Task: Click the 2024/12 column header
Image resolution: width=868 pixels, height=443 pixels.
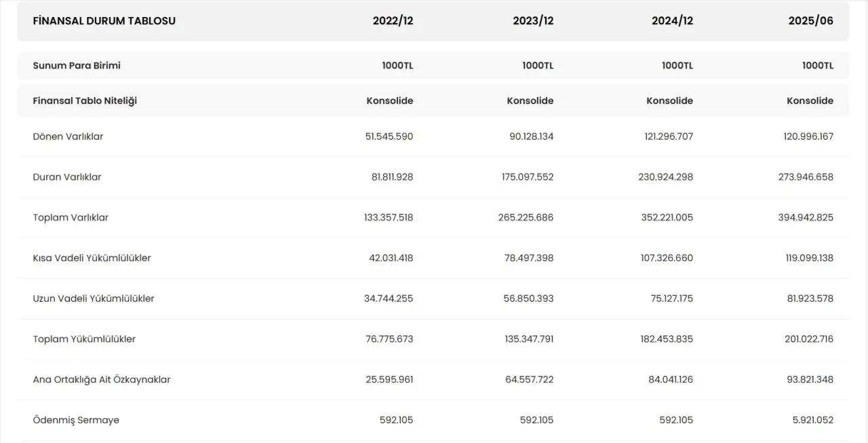Action: click(672, 21)
